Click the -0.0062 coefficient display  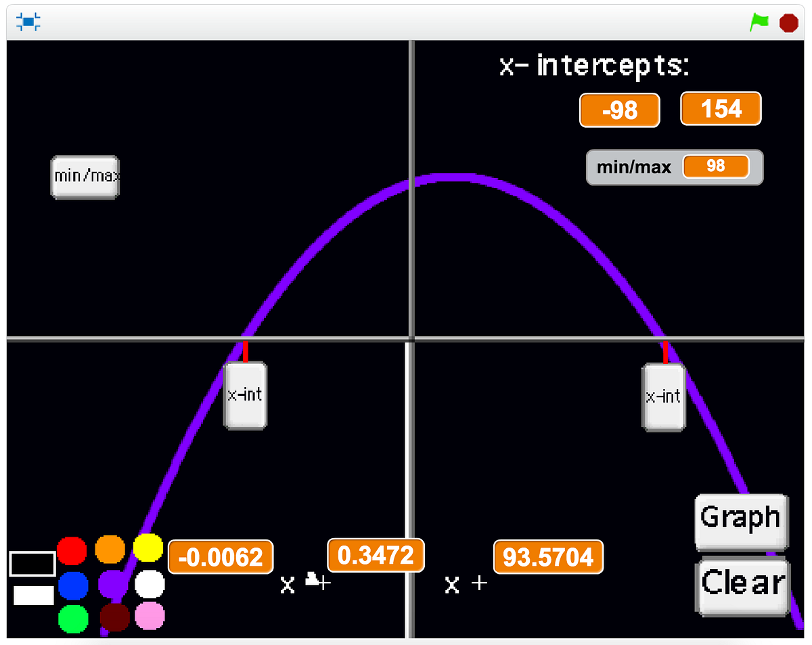220,557
